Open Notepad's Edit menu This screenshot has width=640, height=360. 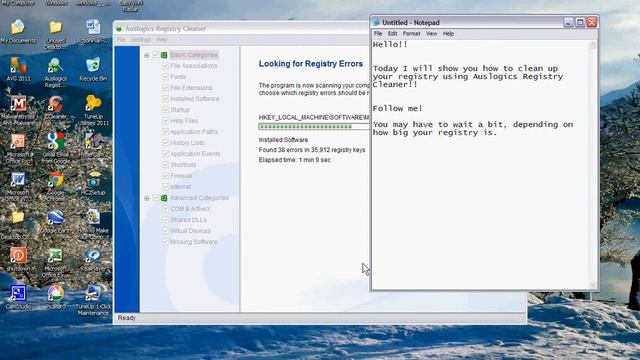(x=393, y=34)
